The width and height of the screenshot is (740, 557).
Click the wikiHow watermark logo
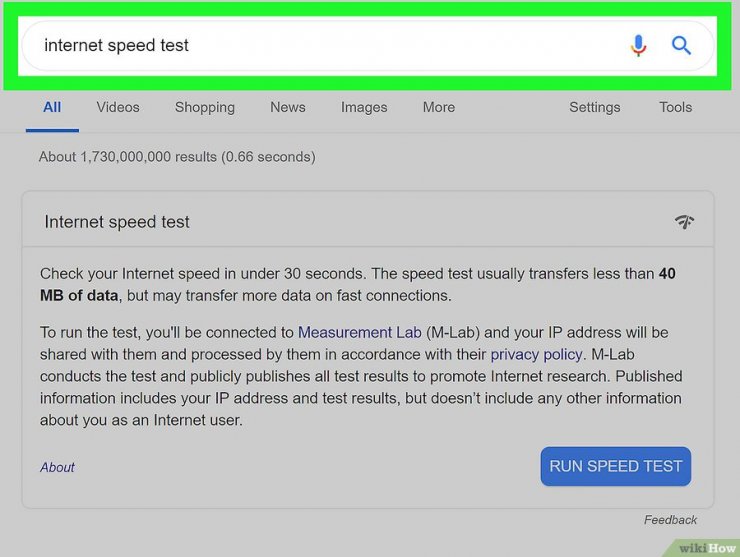pyautogui.click(x=706, y=548)
